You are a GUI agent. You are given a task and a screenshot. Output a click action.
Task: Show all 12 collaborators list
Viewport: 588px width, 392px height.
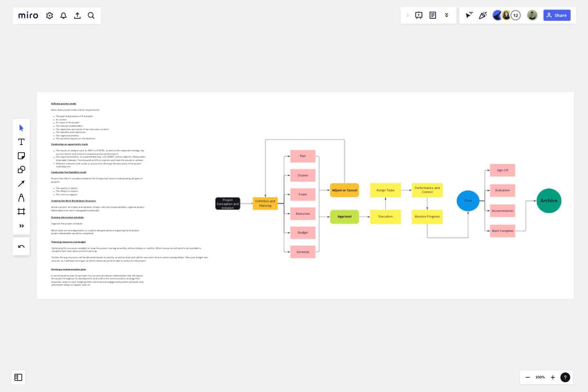[x=515, y=15]
